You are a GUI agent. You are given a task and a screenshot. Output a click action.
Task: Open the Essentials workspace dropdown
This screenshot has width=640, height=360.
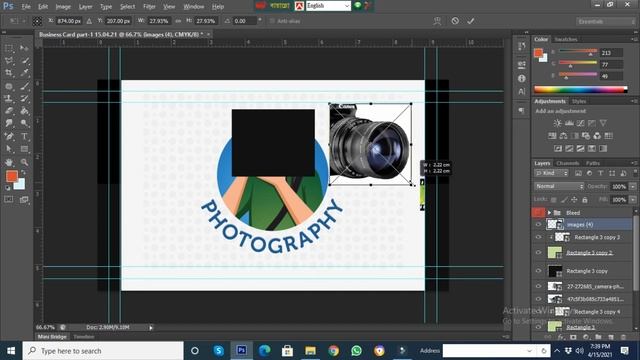click(x=606, y=21)
